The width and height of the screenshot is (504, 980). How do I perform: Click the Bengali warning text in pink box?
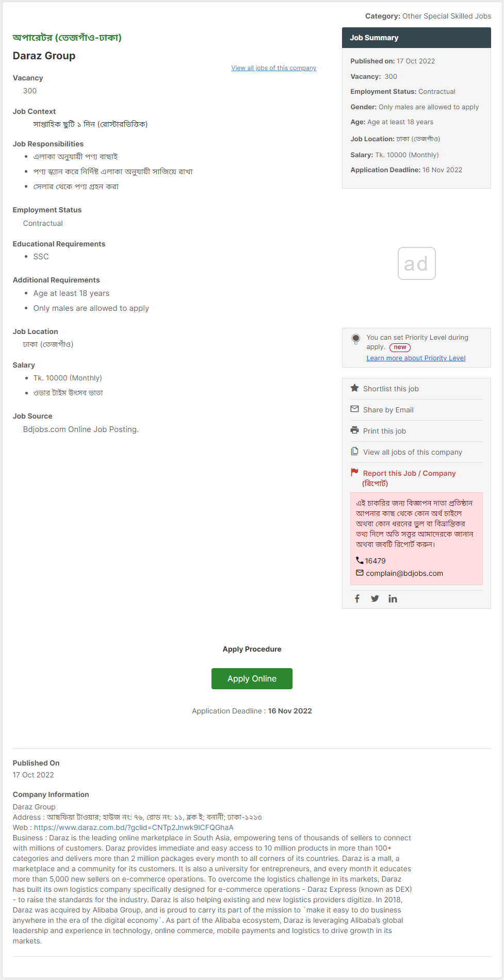(x=415, y=523)
